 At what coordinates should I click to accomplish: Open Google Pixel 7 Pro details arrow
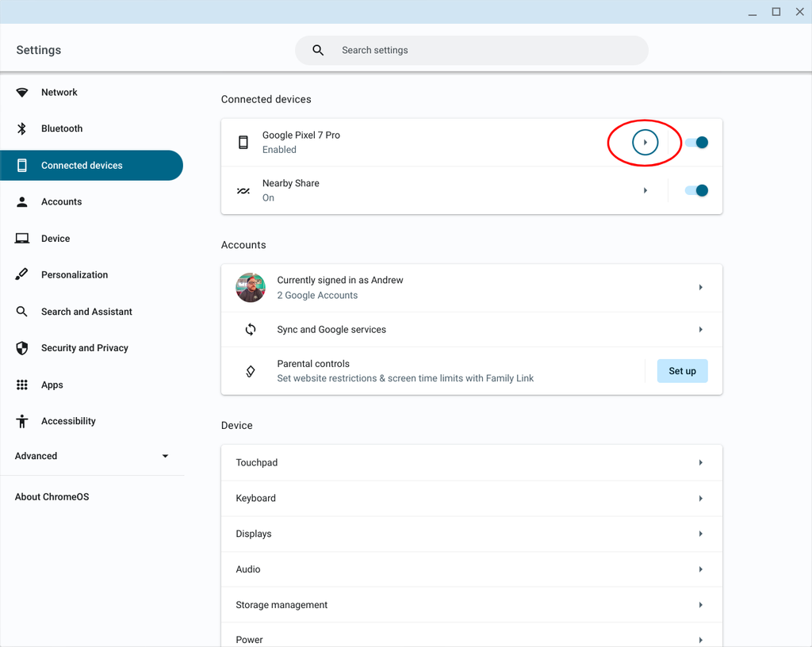pyautogui.click(x=645, y=143)
